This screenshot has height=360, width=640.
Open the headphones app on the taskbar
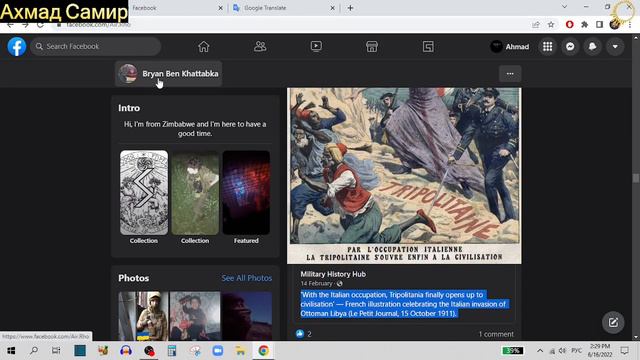pos(126,351)
